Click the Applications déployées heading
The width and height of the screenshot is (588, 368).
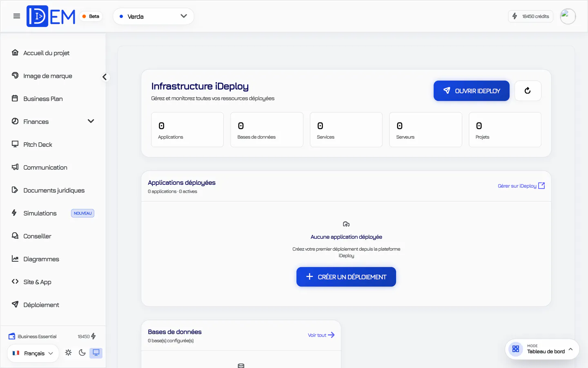pyautogui.click(x=182, y=182)
